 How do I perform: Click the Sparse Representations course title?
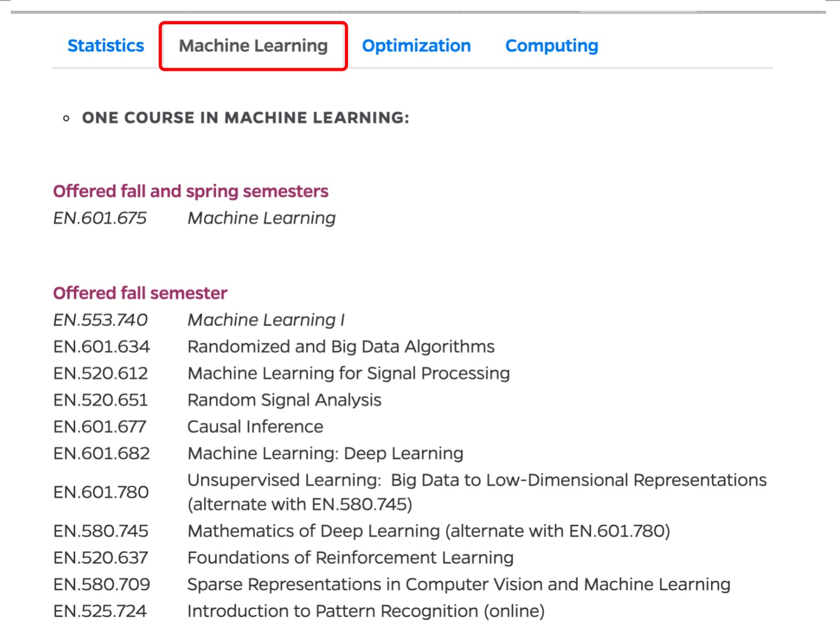point(459,584)
